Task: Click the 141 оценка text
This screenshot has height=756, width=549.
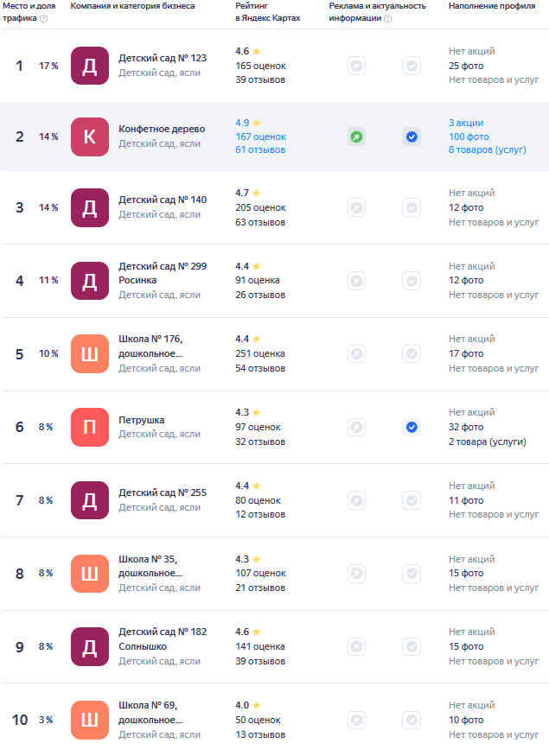Action: (x=260, y=646)
